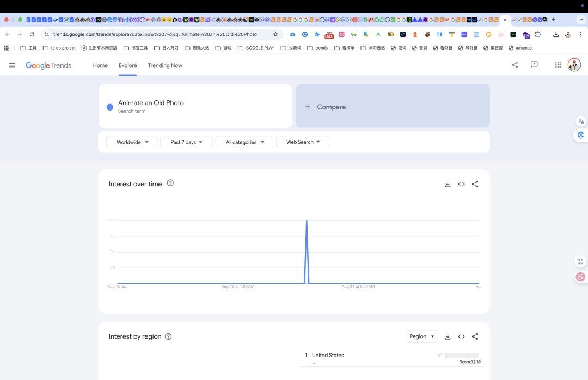Image resolution: width=588 pixels, height=380 pixels.
Task: Bookmark this page with the star
Action: pyautogui.click(x=275, y=34)
